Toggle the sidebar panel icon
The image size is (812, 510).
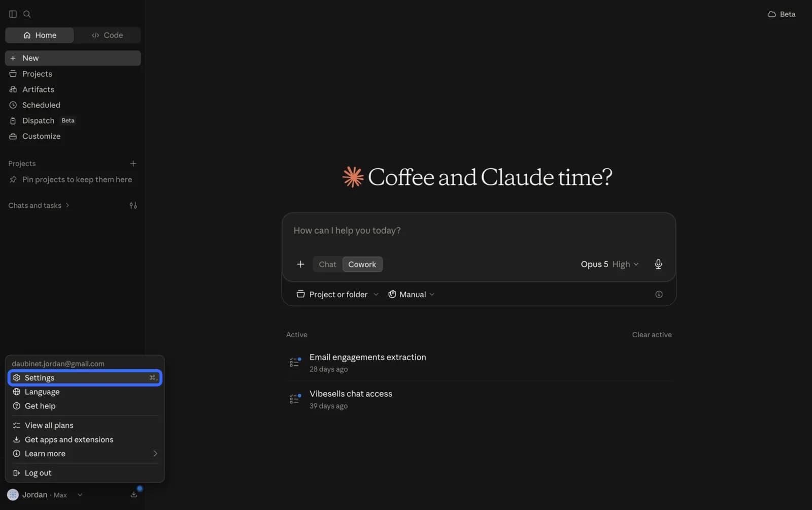(x=13, y=14)
